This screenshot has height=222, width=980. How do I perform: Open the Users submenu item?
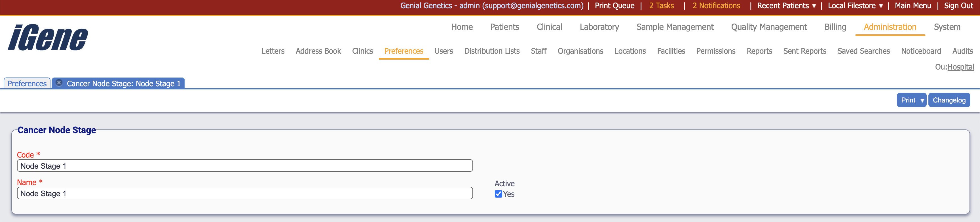click(x=443, y=51)
